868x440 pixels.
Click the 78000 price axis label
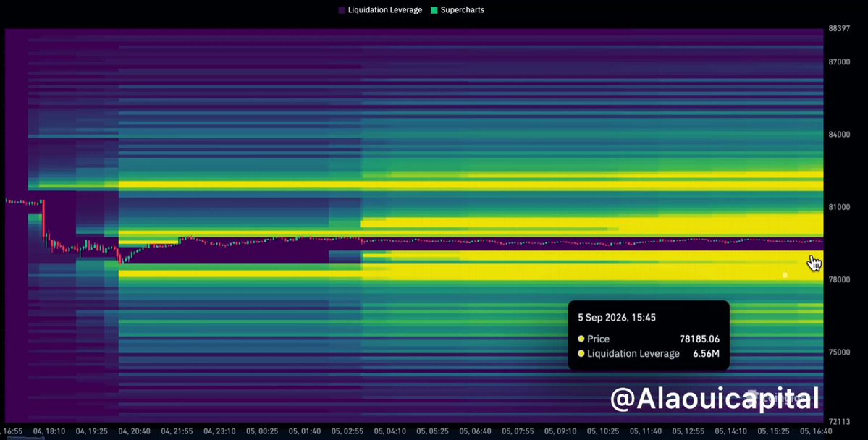click(839, 279)
